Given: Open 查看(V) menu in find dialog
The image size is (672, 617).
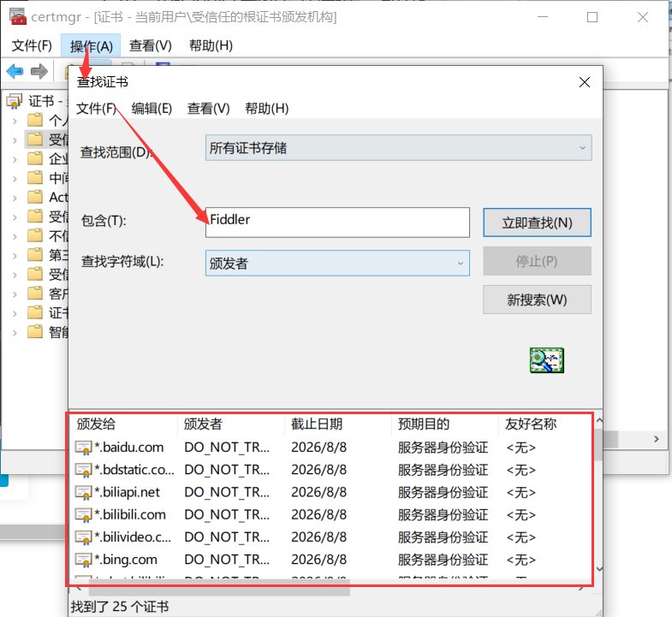Looking at the screenshot, I should pyautogui.click(x=209, y=109).
